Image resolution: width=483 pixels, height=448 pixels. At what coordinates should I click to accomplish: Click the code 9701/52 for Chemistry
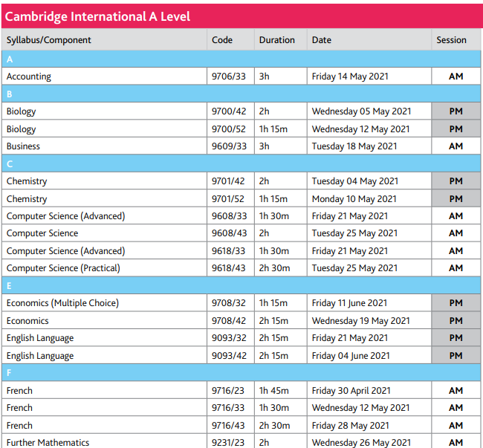point(228,199)
